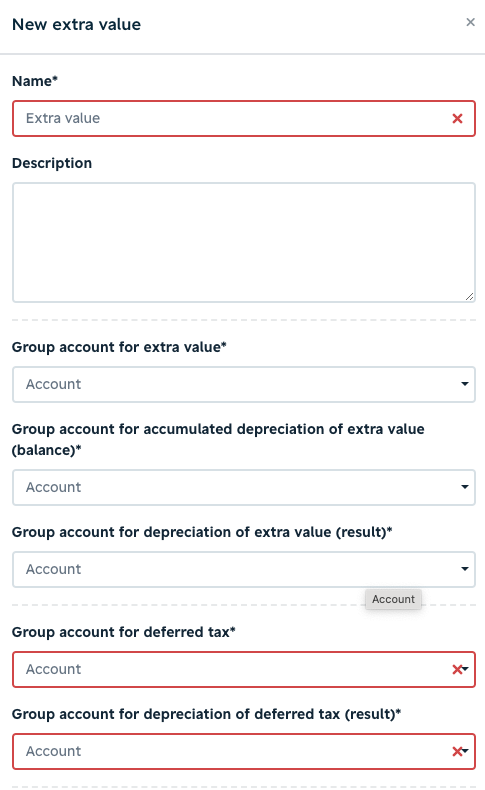Click the red error icon in Name field
Screen dimensions: 485x790
click(457, 118)
